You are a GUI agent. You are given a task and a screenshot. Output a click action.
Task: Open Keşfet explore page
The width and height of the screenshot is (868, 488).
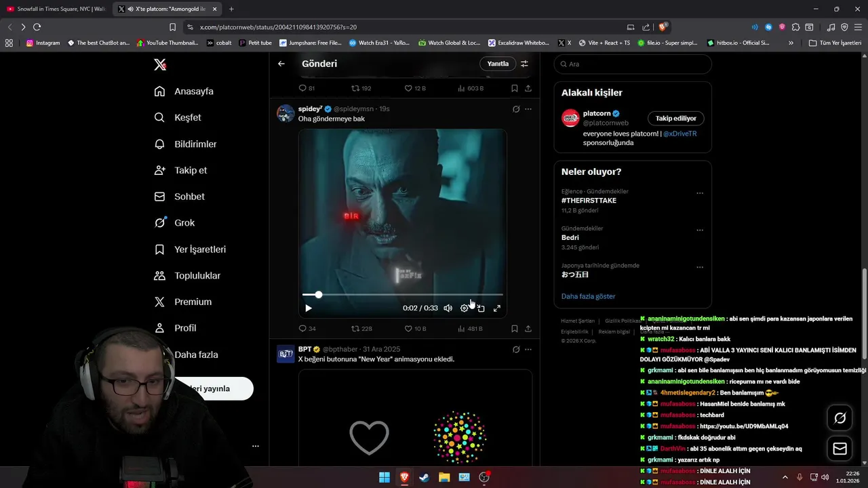pyautogui.click(x=178, y=117)
